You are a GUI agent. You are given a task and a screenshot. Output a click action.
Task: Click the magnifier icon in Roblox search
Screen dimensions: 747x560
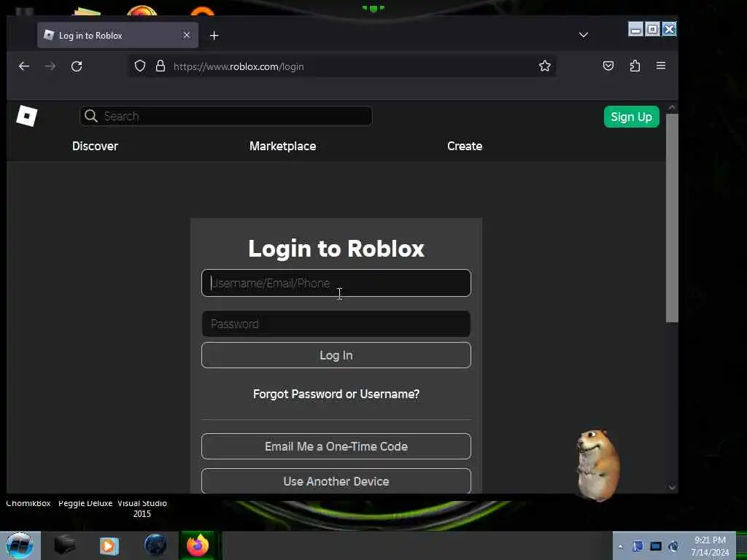point(90,116)
